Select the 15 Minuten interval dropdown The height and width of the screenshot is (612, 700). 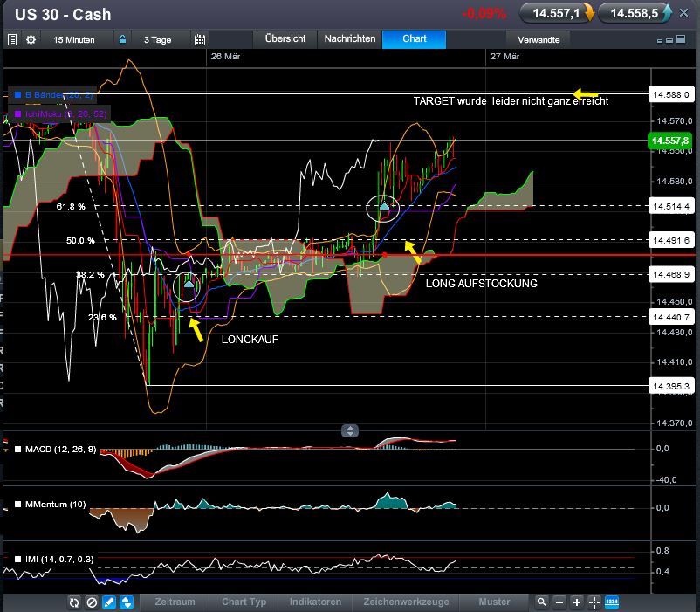(x=74, y=40)
